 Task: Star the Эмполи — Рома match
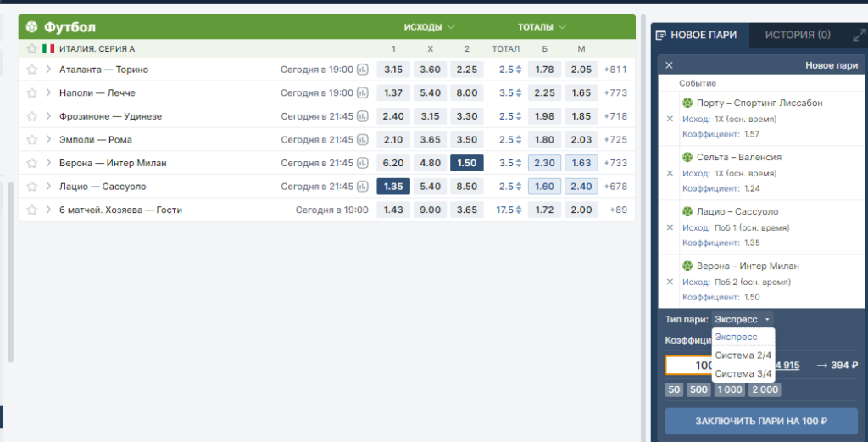coord(32,140)
